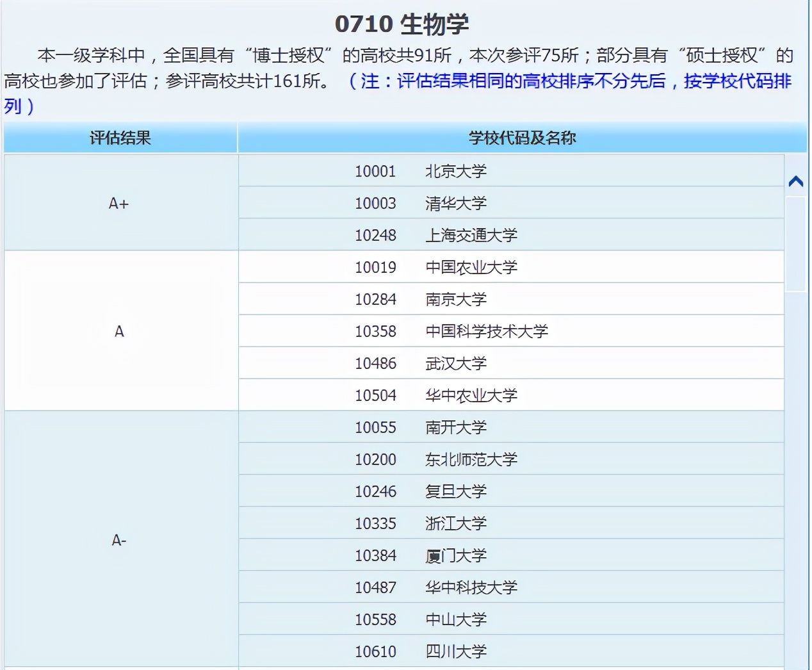Click the 学校代码及名称 column header
This screenshot has height=670, width=812.
coord(522,137)
